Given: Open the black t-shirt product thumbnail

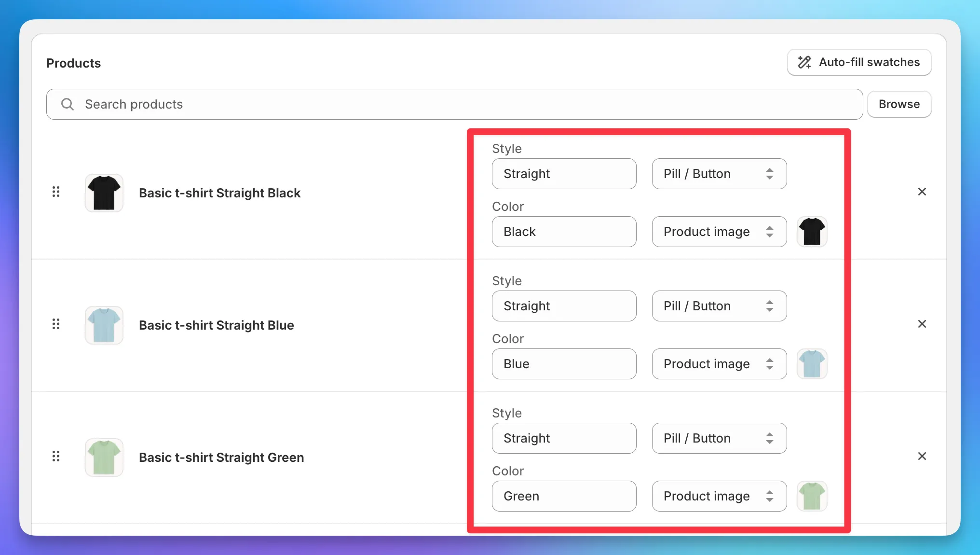Looking at the screenshot, I should pyautogui.click(x=104, y=193).
